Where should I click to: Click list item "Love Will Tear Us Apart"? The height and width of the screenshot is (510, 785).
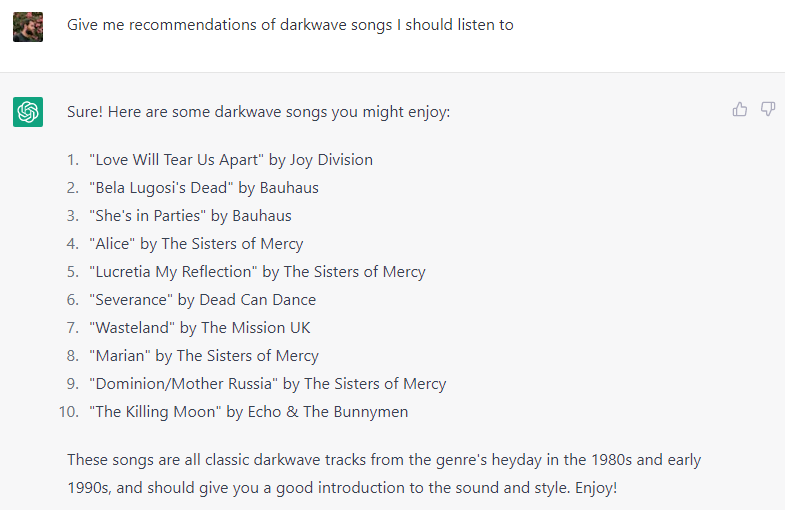(231, 160)
